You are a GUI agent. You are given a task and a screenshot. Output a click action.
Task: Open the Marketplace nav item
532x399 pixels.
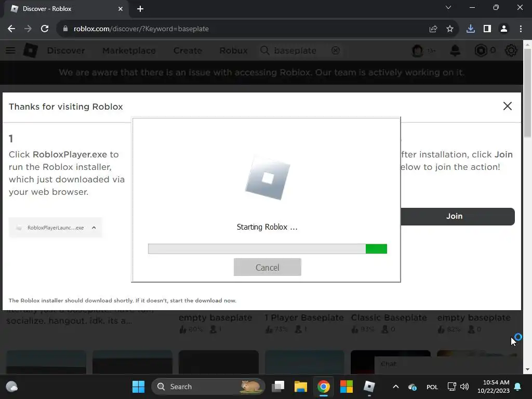click(129, 50)
